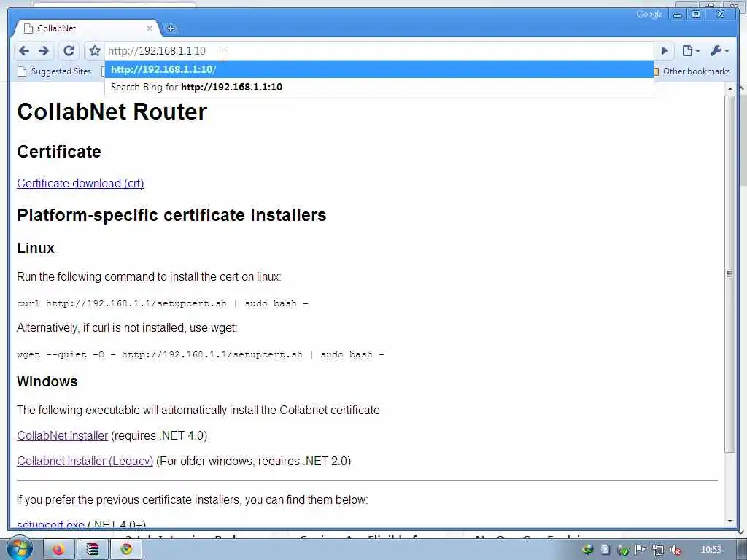Click the vertical scrollbar thumb
747x560 pixels.
[729, 274]
